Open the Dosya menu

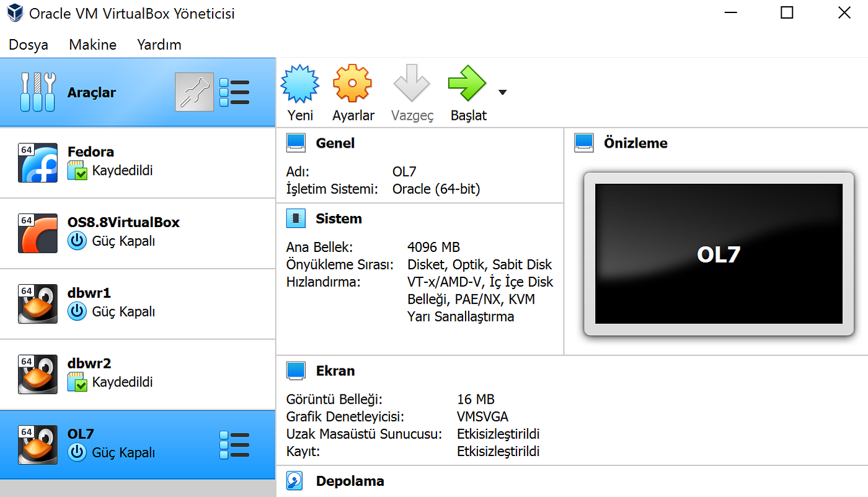pos(29,45)
